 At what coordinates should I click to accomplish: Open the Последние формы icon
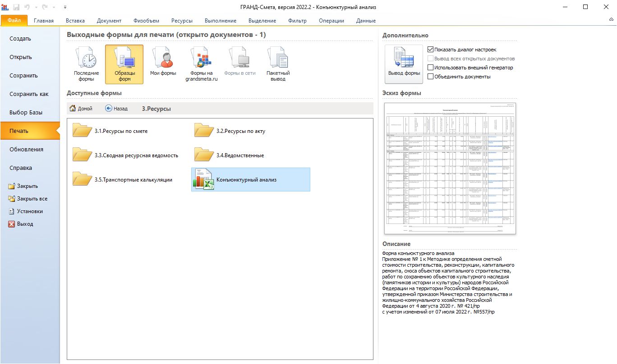pyautogui.click(x=86, y=64)
